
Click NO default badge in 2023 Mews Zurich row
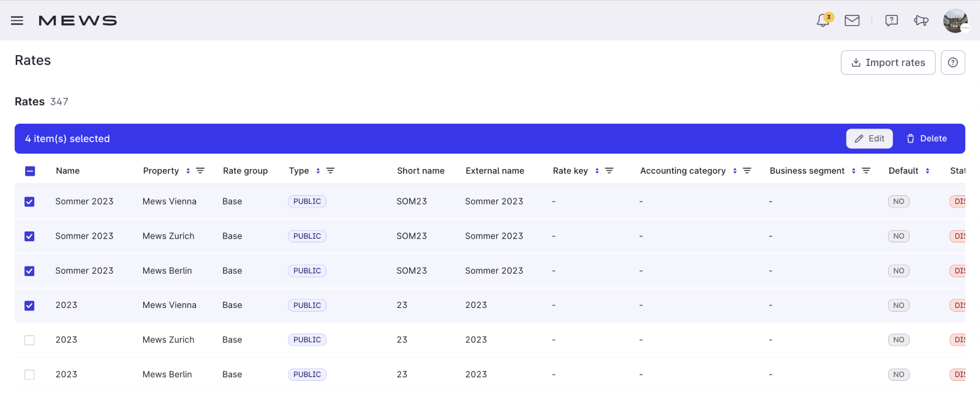899,340
